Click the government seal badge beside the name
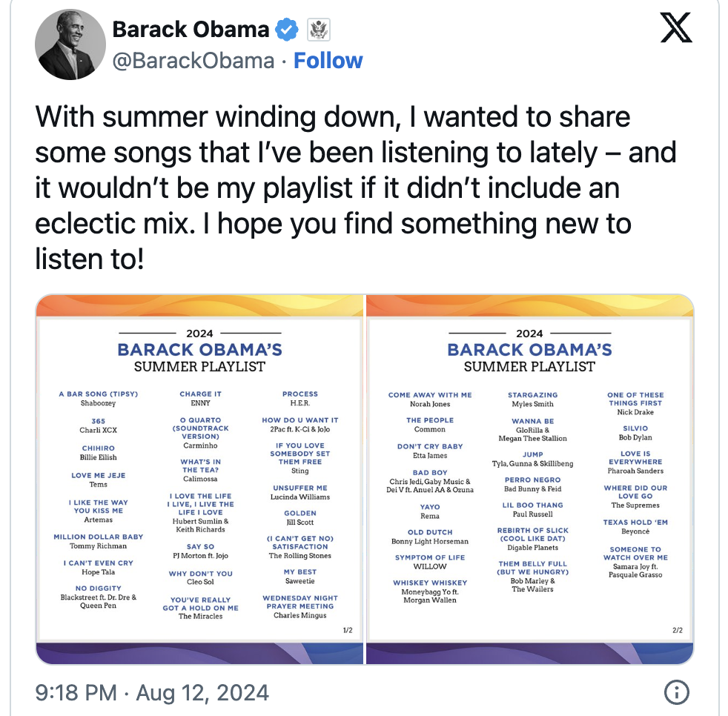The height and width of the screenshot is (716, 728). 319,30
